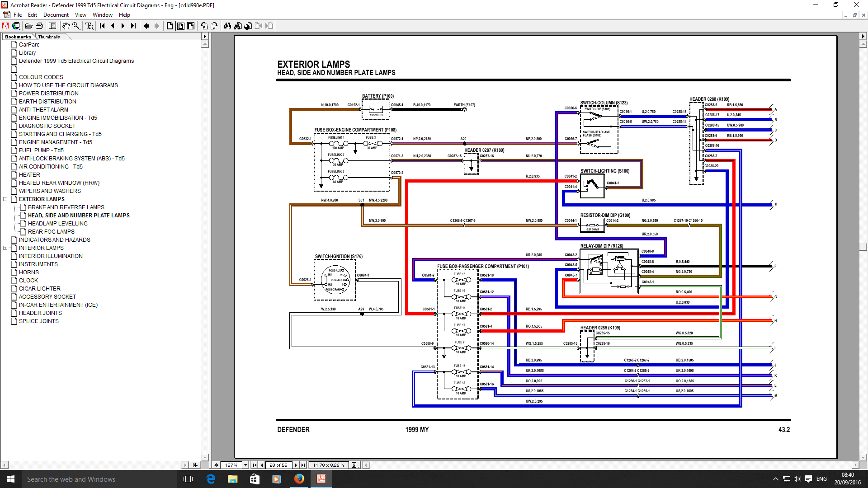Select the Hand tool
868x488 pixels.
66,26
